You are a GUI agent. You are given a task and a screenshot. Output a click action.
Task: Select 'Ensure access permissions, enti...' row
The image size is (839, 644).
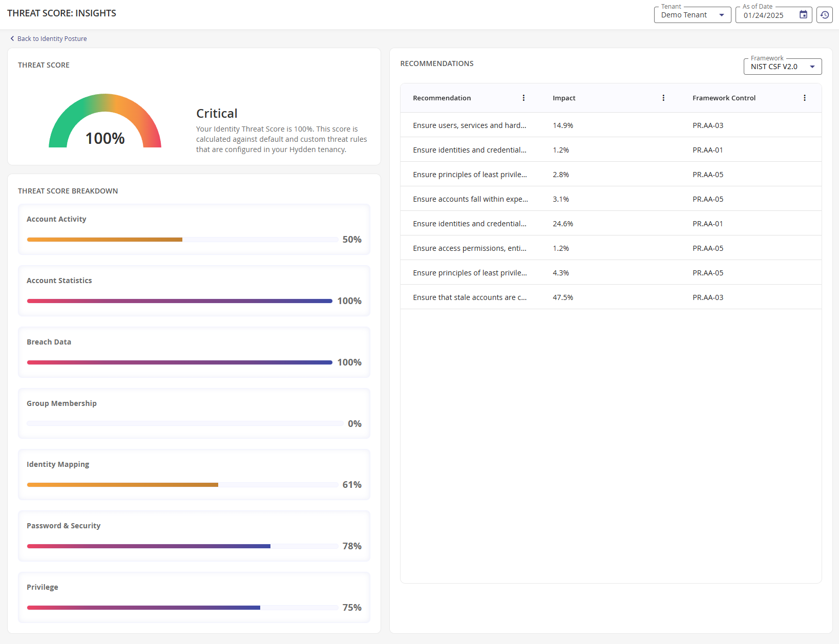click(x=611, y=248)
